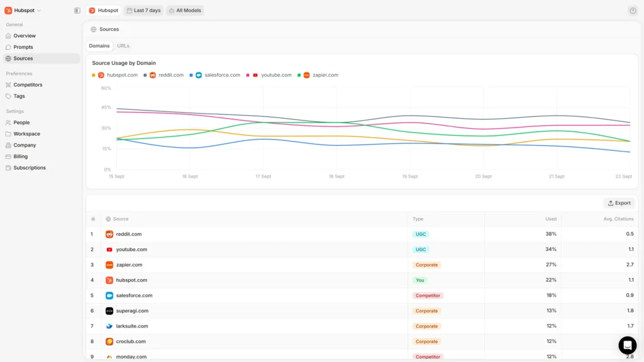Toggle hubspot.com series in chart legend
The width and height of the screenshot is (644, 362).
click(115, 75)
